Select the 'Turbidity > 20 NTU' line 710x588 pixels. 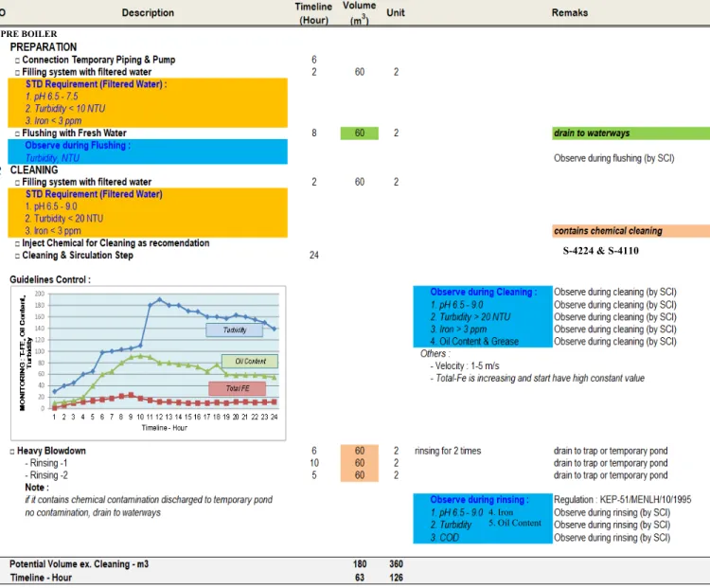470,317
